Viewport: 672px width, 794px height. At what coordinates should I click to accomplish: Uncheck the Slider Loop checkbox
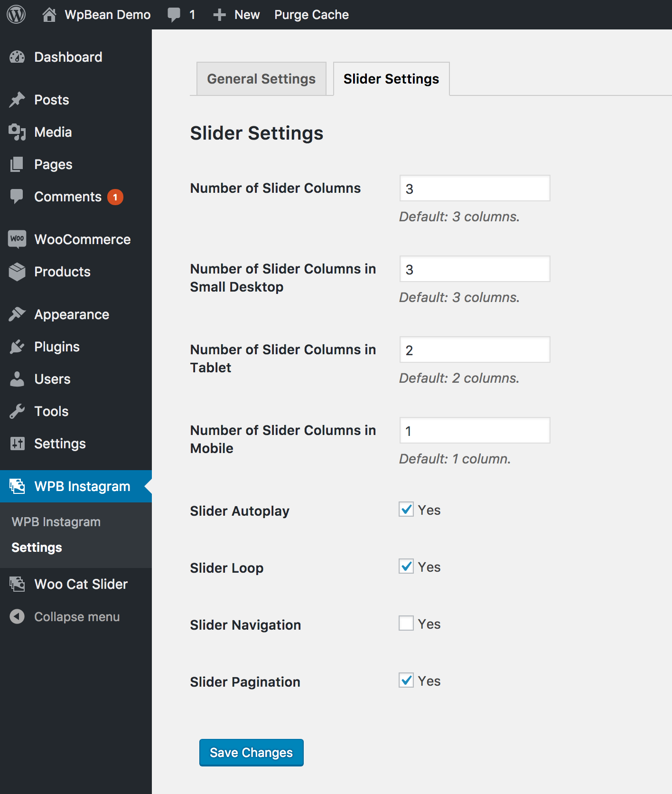(406, 567)
